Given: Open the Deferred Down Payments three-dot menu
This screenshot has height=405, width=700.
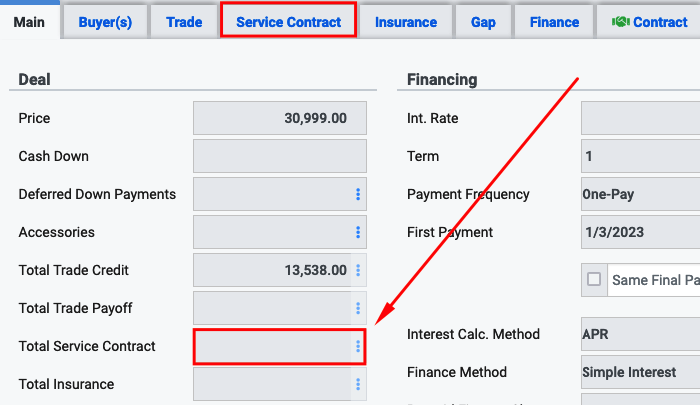Looking at the screenshot, I should pyautogui.click(x=358, y=194).
